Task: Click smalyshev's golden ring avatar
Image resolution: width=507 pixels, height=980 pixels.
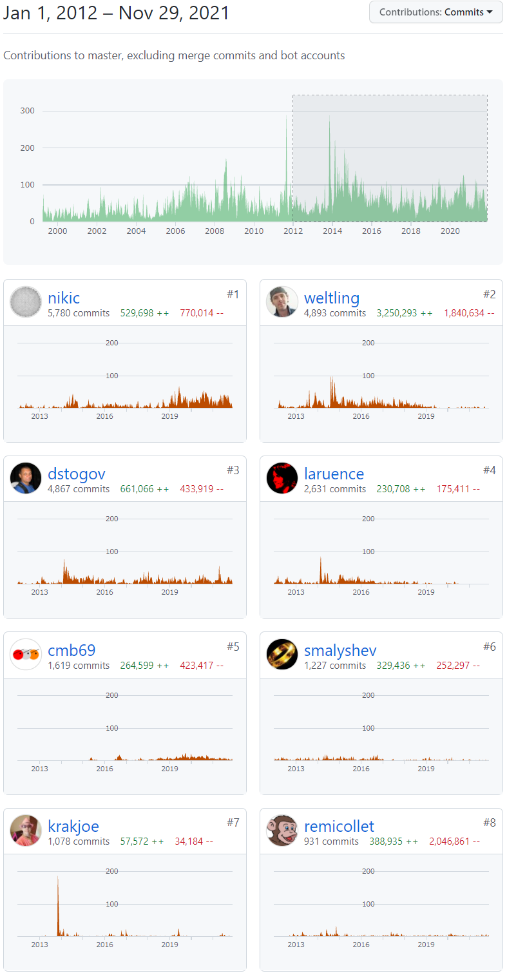Action: [282, 655]
